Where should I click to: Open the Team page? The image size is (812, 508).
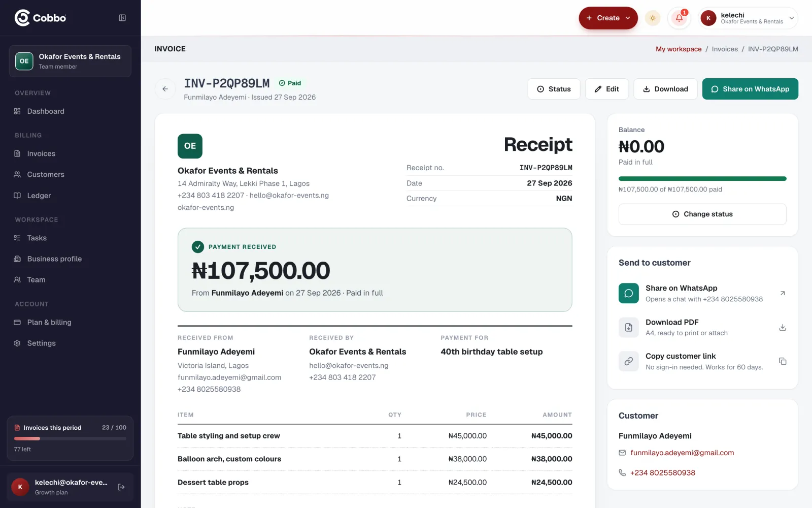pos(70,279)
